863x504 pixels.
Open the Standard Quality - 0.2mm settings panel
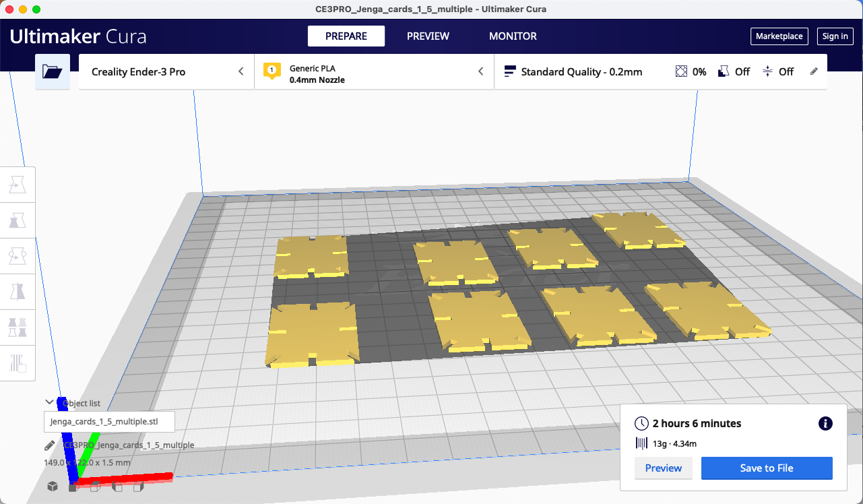coord(661,71)
